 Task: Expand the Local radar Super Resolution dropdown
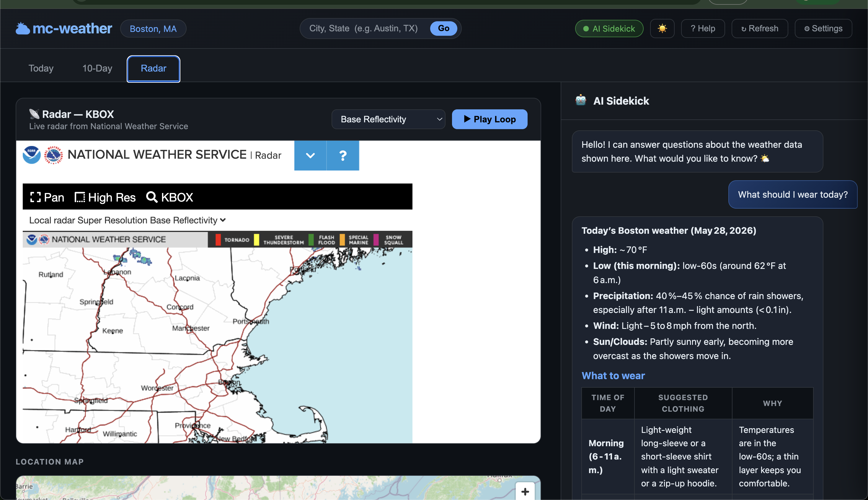[127, 220]
